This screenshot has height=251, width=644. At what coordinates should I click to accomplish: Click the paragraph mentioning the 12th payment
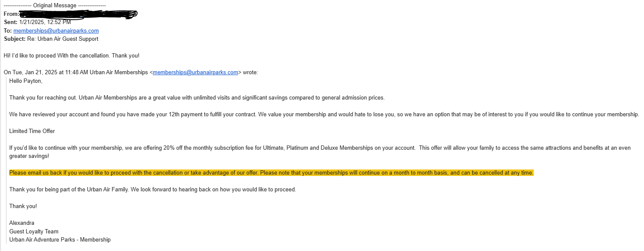pyautogui.click(x=324, y=114)
